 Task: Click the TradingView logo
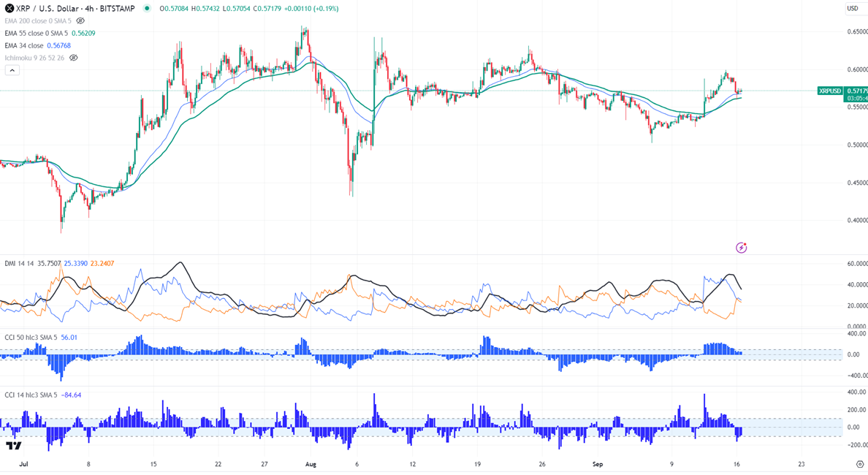click(x=14, y=446)
